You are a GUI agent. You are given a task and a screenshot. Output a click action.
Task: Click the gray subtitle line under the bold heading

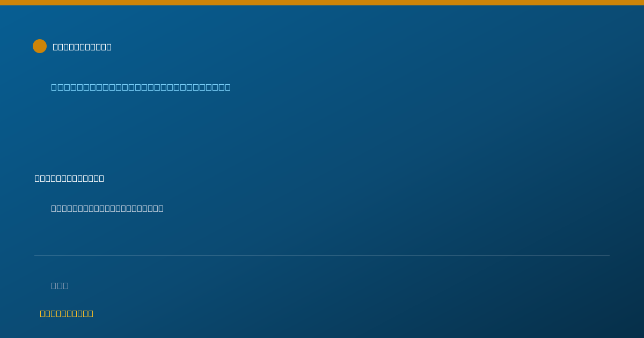pos(107,208)
